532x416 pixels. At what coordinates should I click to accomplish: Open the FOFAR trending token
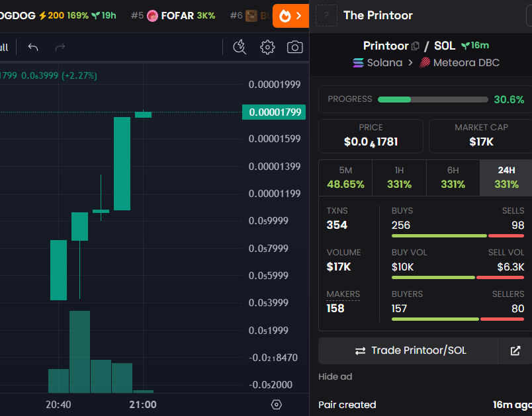click(x=173, y=16)
